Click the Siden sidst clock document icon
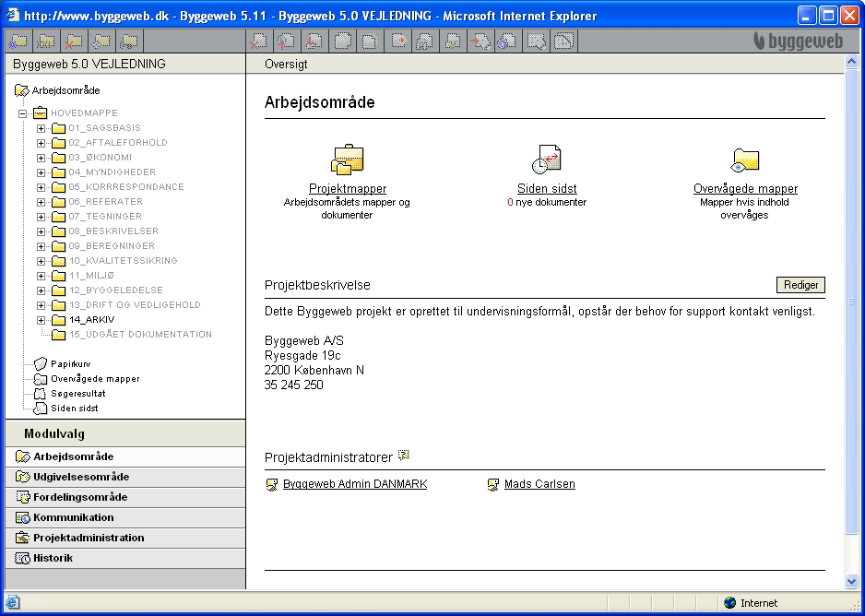 point(546,160)
